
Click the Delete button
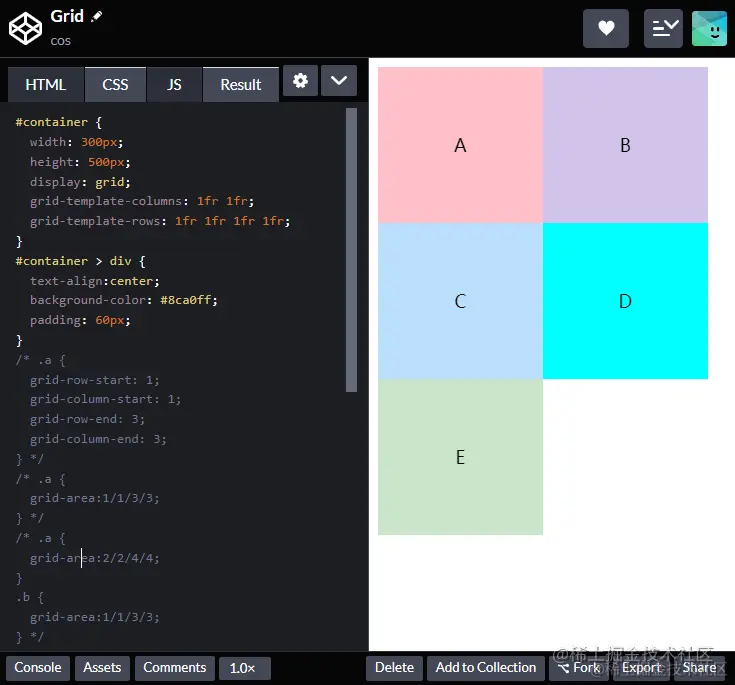394,668
